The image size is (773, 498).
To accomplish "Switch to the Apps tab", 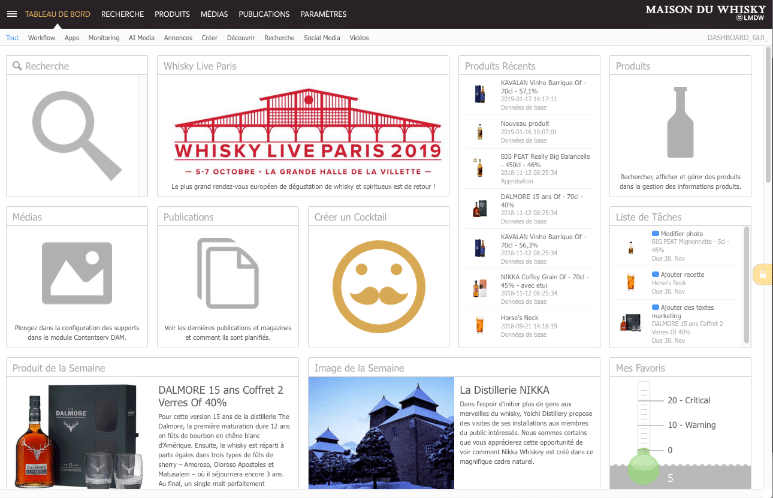I will coord(72,37).
